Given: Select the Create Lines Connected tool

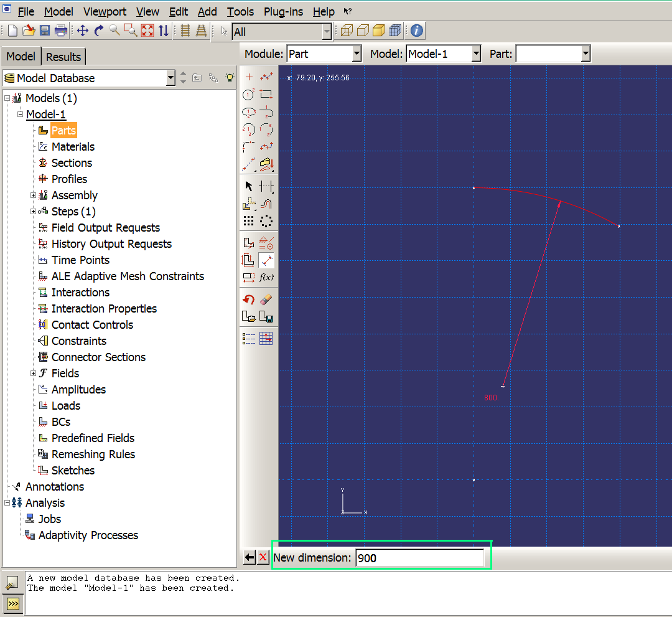Looking at the screenshot, I should click(266, 77).
